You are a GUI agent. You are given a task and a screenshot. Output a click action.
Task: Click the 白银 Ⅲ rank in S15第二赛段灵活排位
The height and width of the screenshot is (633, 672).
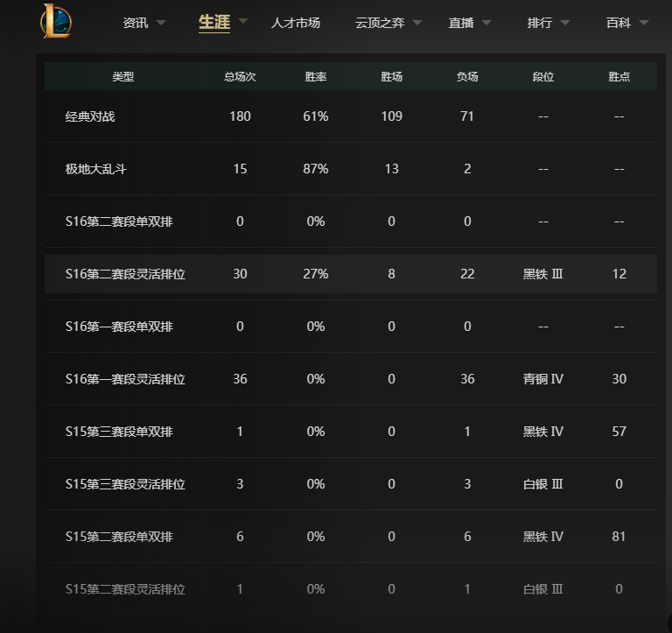coord(543,589)
